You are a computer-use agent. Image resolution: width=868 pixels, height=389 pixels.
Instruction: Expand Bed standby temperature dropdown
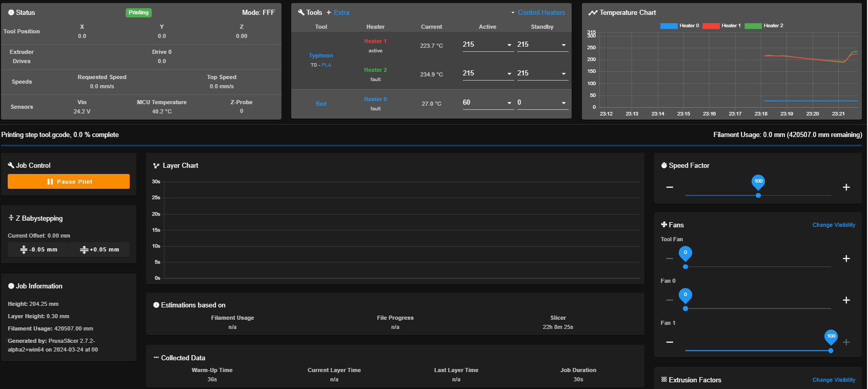click(564, 103)
